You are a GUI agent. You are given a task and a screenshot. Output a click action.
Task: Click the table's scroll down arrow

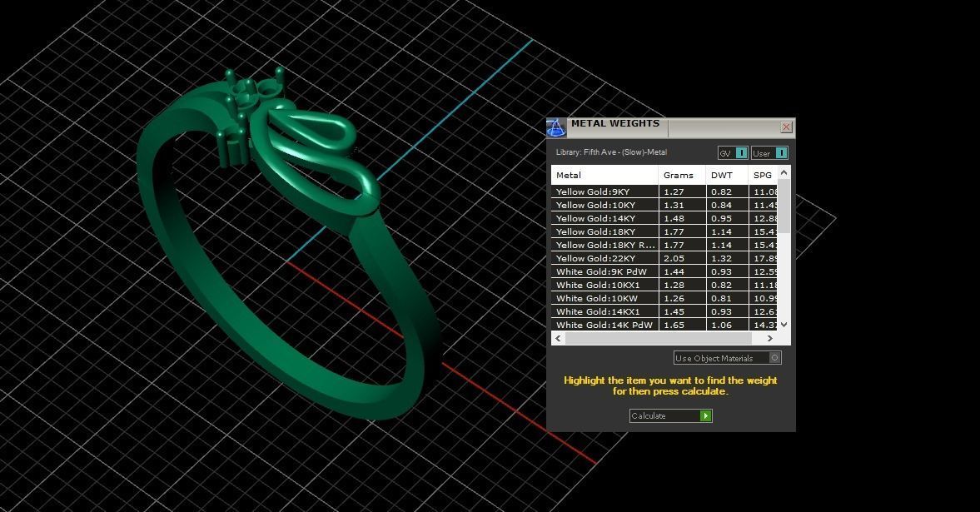784,325
